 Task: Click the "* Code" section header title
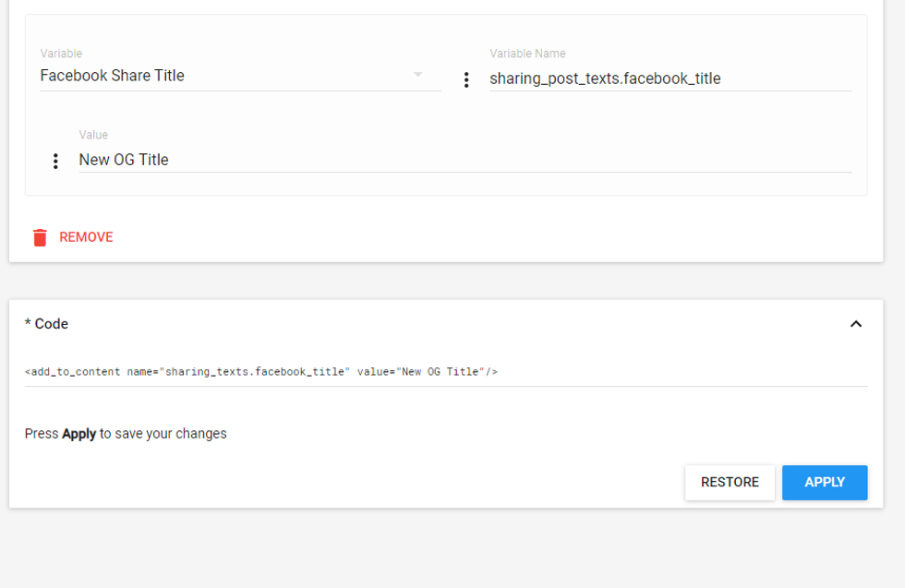click(x=46, y=324)
